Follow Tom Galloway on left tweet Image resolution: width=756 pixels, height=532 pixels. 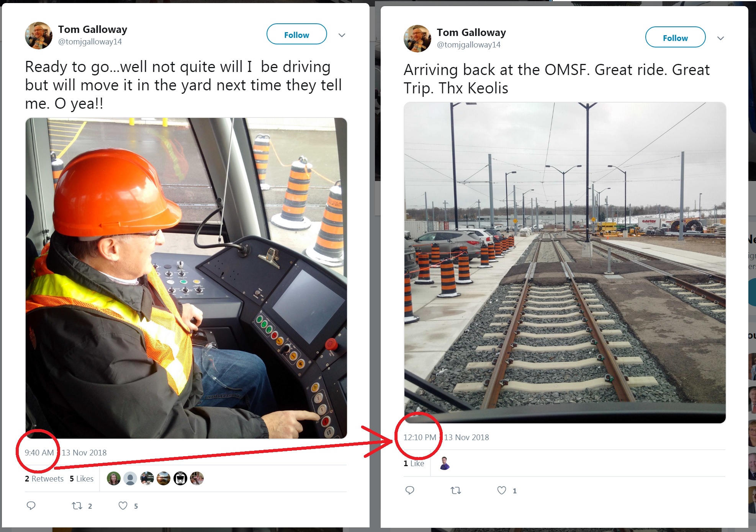[x=296, y=34]
